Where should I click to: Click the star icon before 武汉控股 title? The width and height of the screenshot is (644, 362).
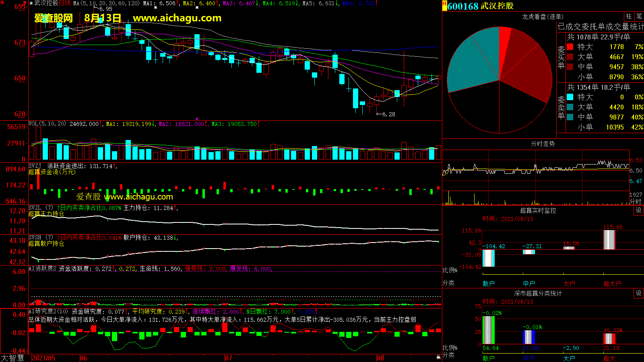(x=31, y=3)
